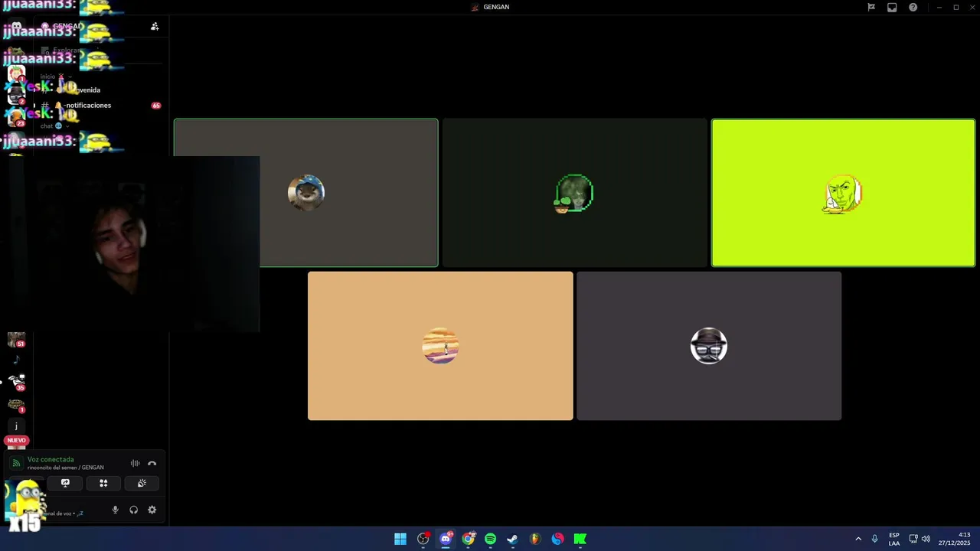
Task: Open Discord user settings gear
Action: (152, 510)
